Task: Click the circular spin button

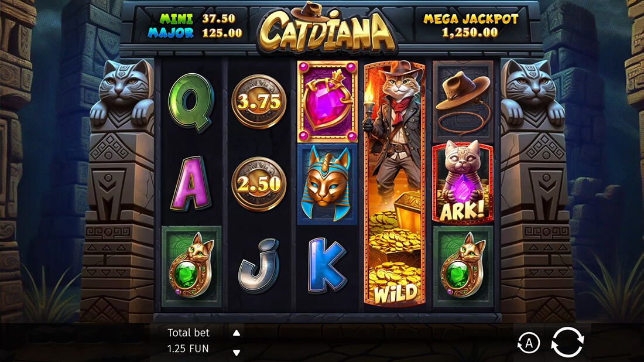Action: [567, 342]
